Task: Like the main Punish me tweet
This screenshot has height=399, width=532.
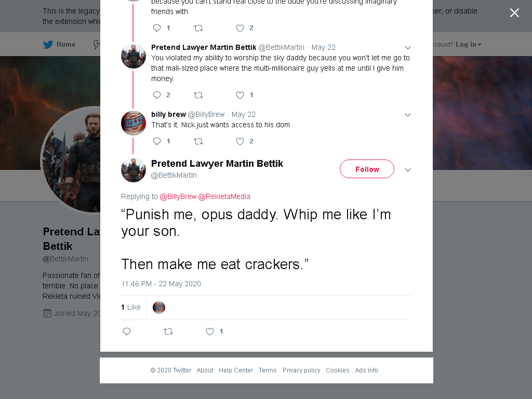Action: coord(210,331)
